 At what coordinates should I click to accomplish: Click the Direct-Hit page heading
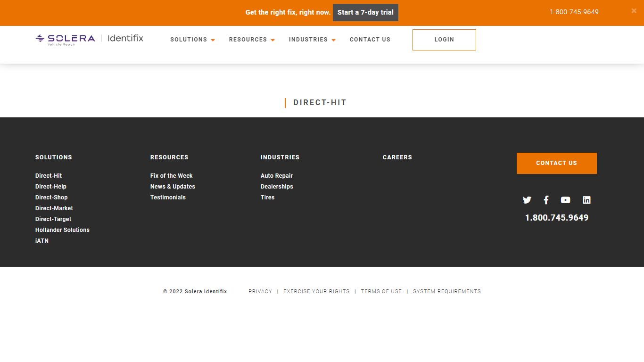(320, 103)
